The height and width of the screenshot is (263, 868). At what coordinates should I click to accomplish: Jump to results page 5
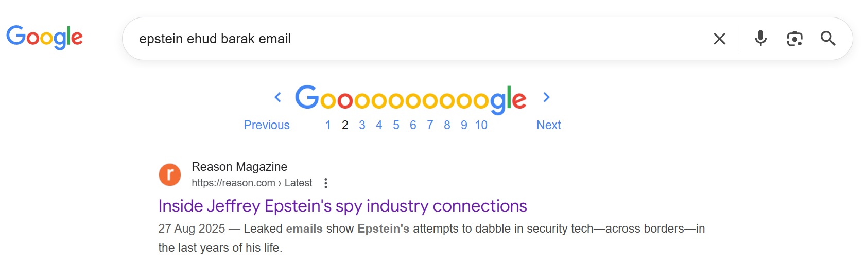(396, 125)
